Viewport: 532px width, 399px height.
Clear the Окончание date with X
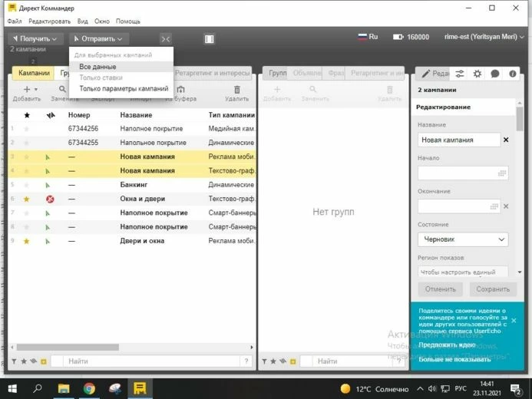(x=506, y=206)
